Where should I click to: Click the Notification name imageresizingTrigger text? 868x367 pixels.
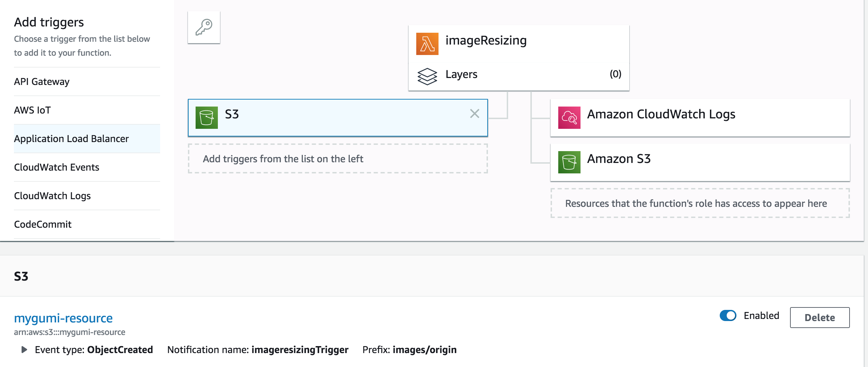[x=258, y=350]
